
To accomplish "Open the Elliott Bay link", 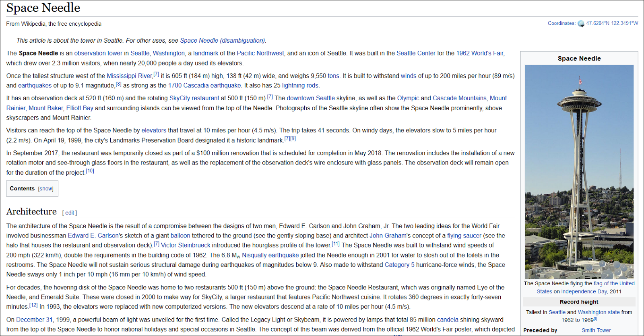I will coord(80,108).
